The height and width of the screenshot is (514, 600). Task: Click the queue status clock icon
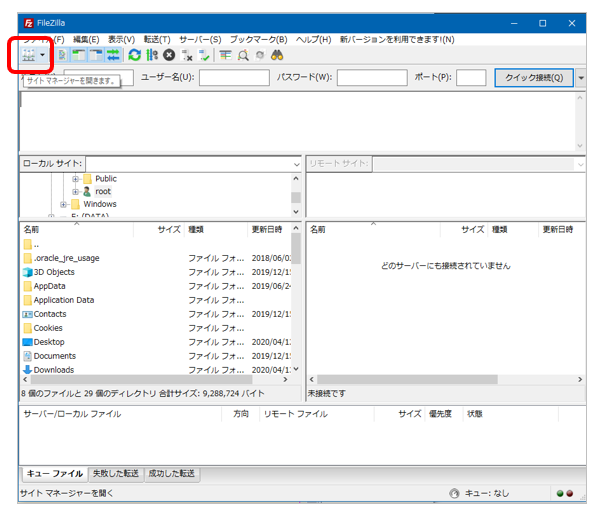pyautogui.click(x=454, y=494)
